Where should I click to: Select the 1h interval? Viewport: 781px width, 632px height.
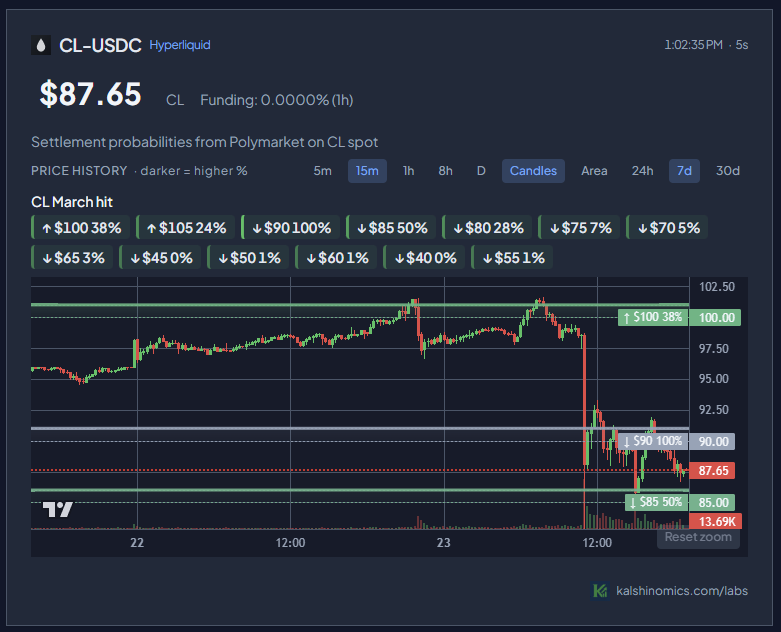(408, 171)
